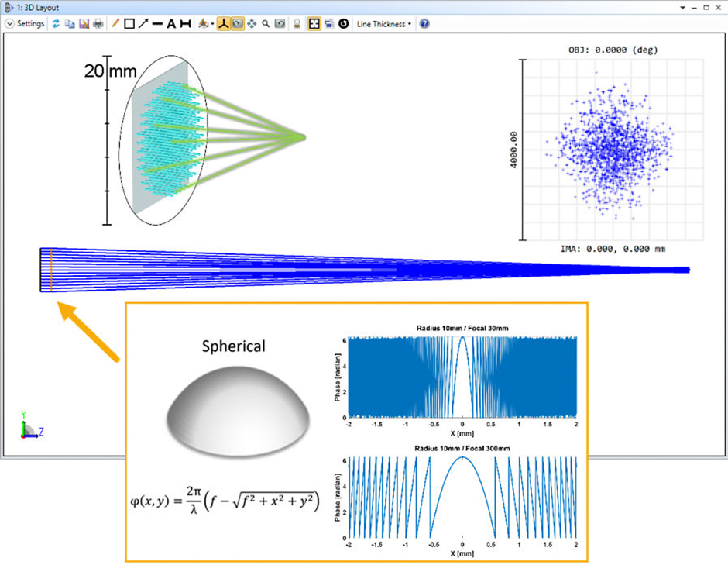Click 'Radius 10mm / Focal 300mm' plot title

pos(462,449)
